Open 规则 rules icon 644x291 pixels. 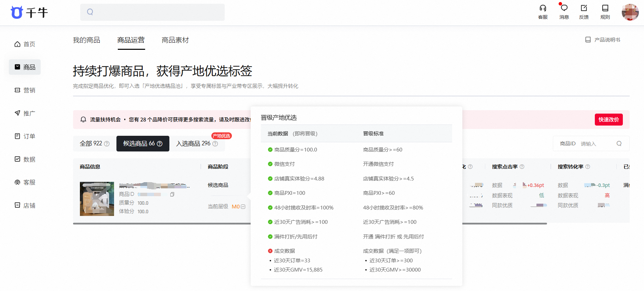(x=605, y=12)
